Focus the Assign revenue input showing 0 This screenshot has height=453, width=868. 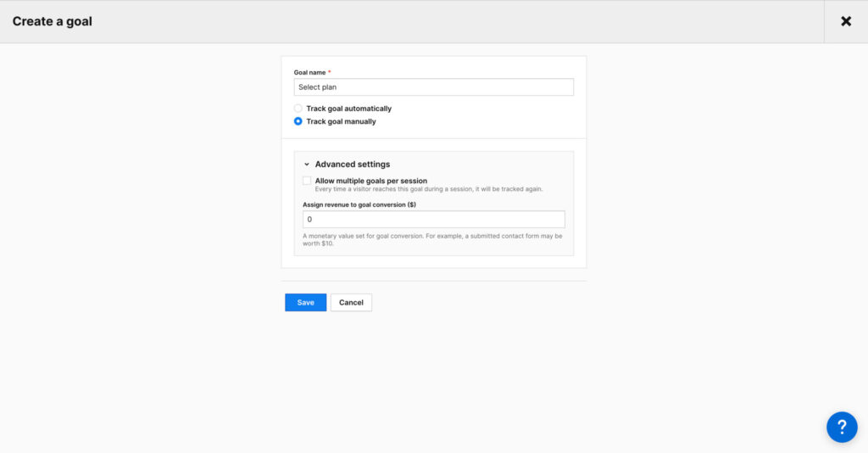[433, 219]
